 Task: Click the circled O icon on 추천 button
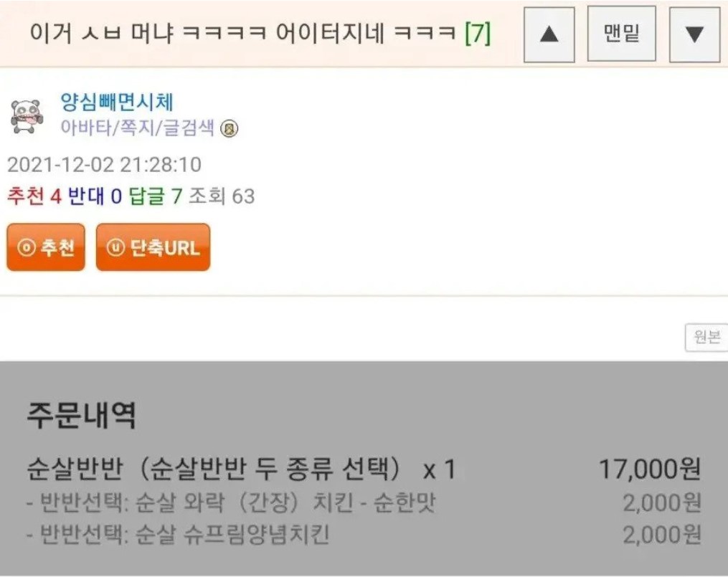(26, 247)
